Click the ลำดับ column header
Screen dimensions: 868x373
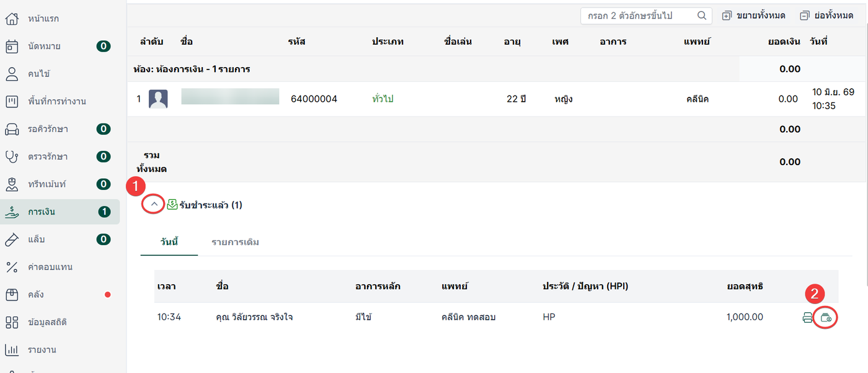point(152,42)
